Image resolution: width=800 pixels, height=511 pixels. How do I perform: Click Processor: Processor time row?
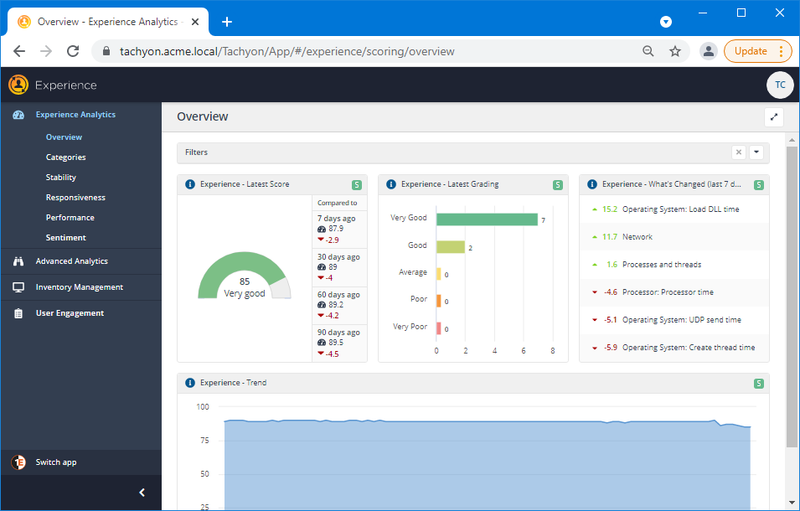point(674,292)
